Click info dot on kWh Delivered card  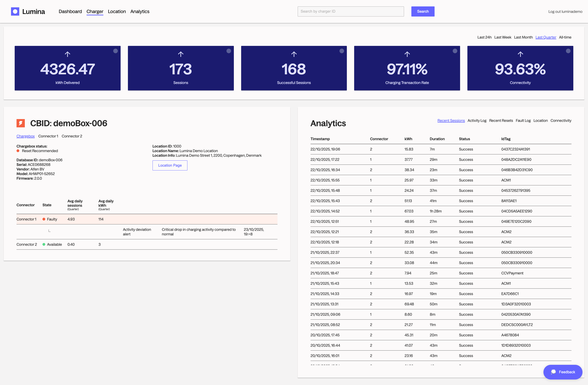(115, 51)
